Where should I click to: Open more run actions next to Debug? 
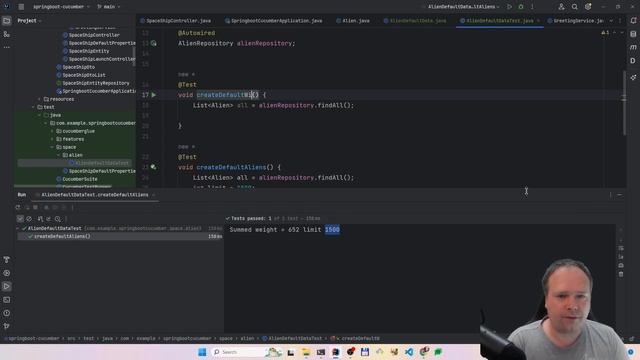tap(532, 7)
